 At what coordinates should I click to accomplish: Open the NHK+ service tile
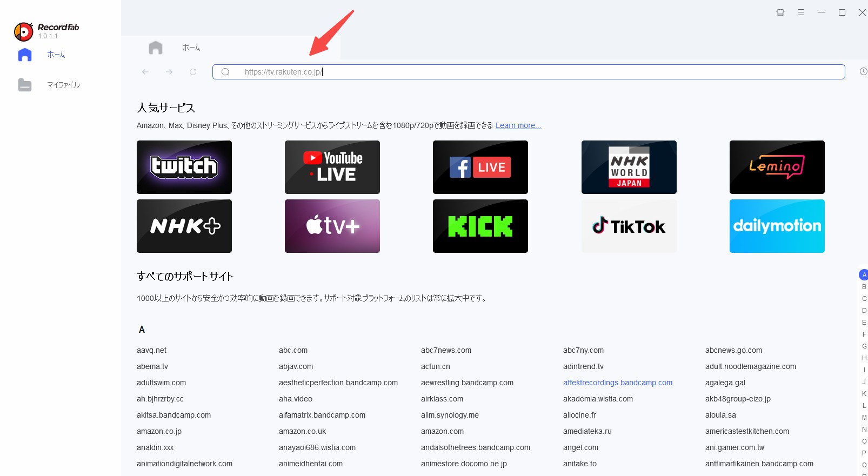pyautogui.click(x=184, y=226)
